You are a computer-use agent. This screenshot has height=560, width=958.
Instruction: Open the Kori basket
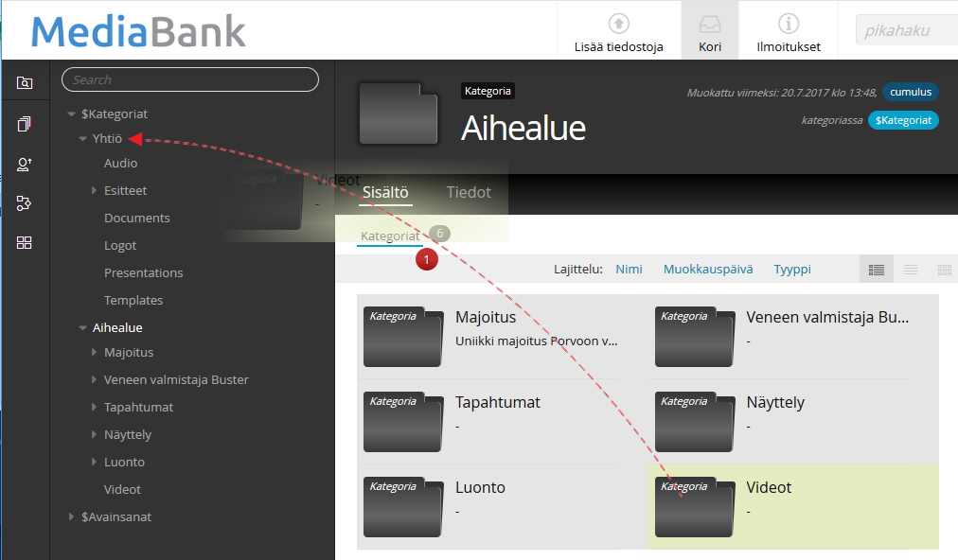pyautogui.click(x=709, y=31)
